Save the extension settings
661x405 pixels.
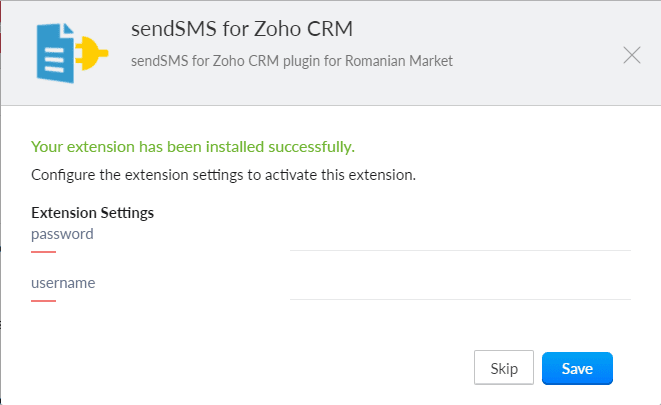(577, 368)
